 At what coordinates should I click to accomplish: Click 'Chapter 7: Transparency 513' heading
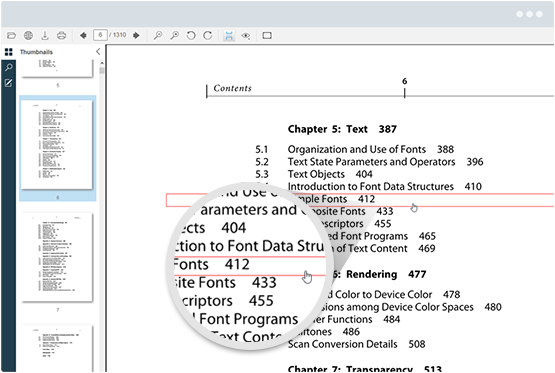click(365, 369)
